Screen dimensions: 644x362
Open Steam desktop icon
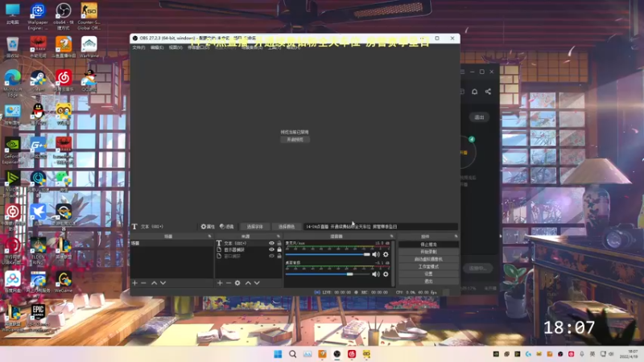(38, 81)
